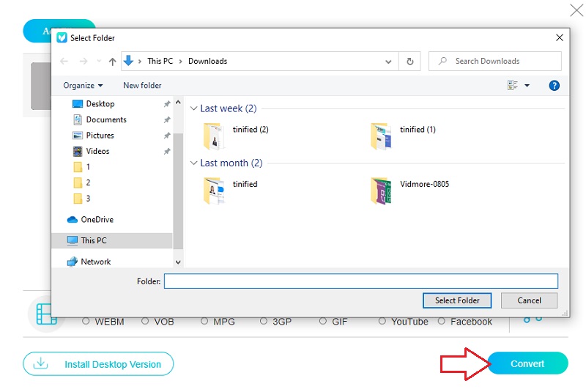Viewport: 586px width, 392px height.
Task: Select the WEBM format radio button
Action: (86, 321)
